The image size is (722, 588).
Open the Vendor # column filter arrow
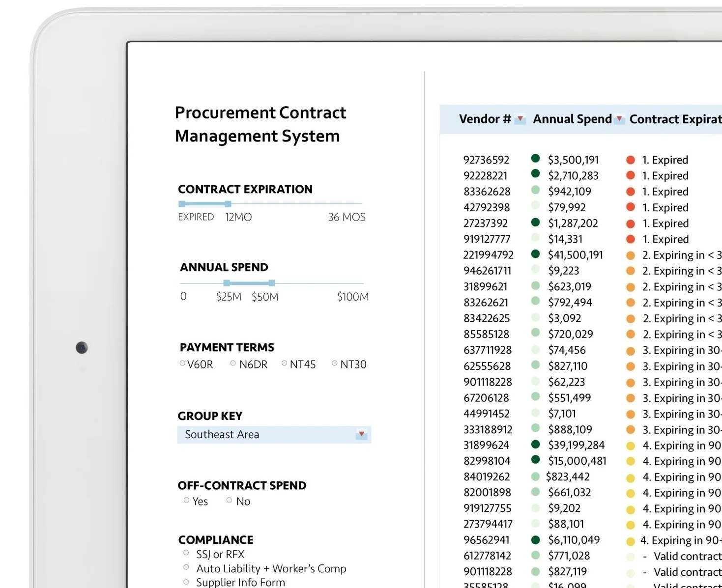[520, 119]
